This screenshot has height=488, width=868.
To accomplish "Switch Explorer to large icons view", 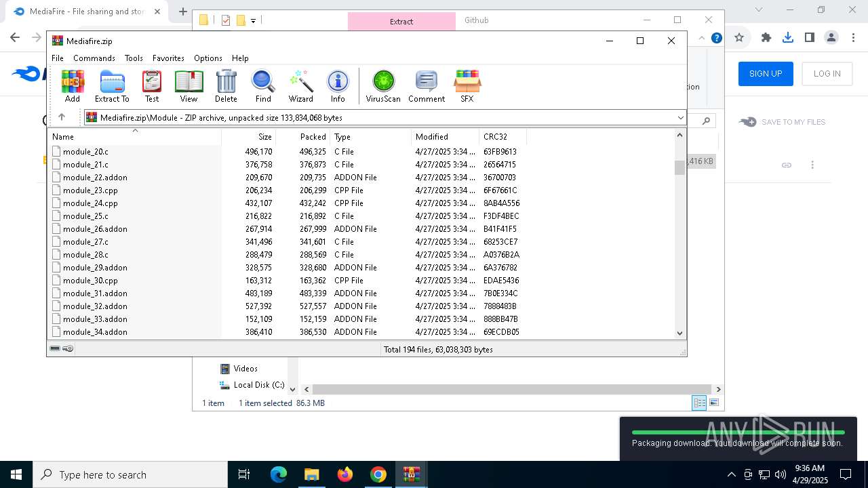I will coord(713,403).
